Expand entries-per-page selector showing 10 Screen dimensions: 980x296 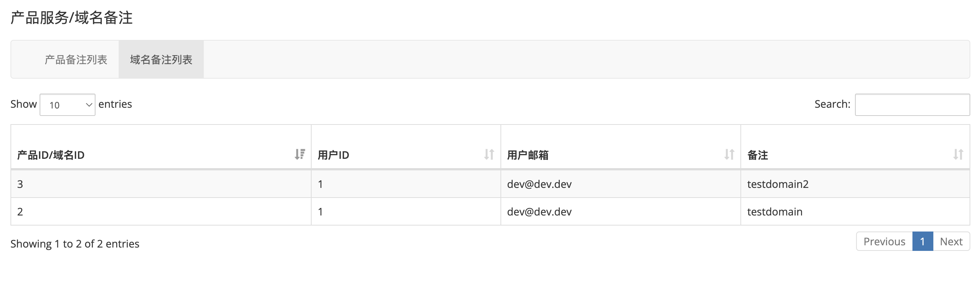click(x=67, y=105)
